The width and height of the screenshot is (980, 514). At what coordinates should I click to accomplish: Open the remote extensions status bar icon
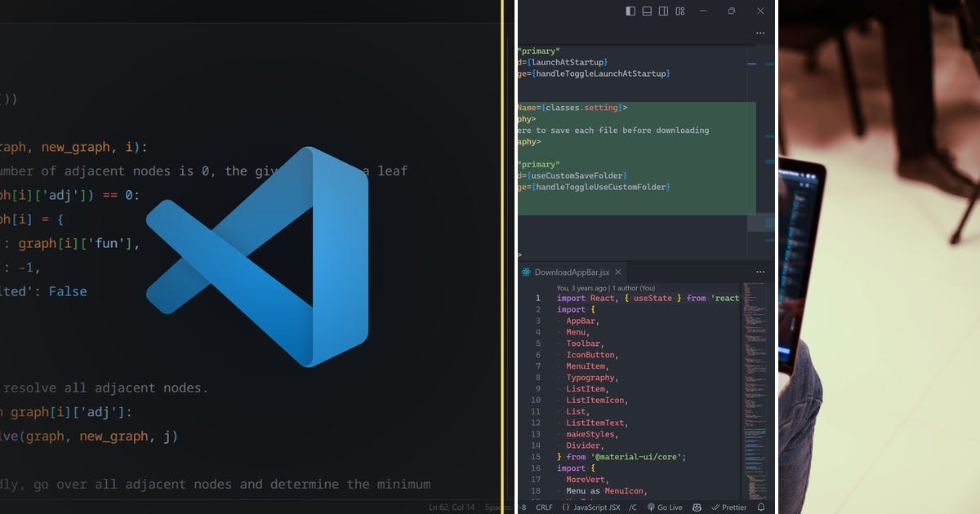pos(697,507)
